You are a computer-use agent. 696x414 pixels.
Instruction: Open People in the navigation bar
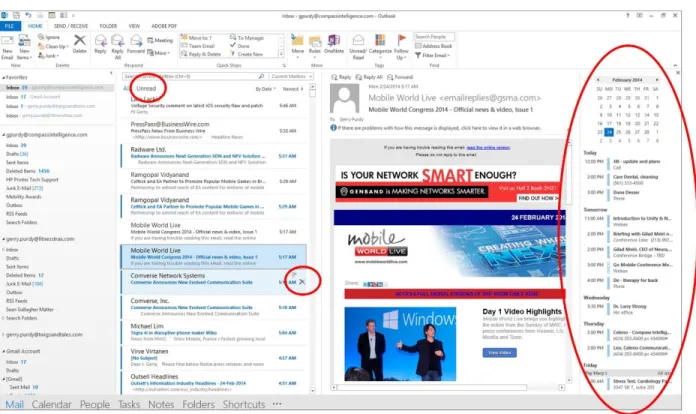(x=95, y=404)
